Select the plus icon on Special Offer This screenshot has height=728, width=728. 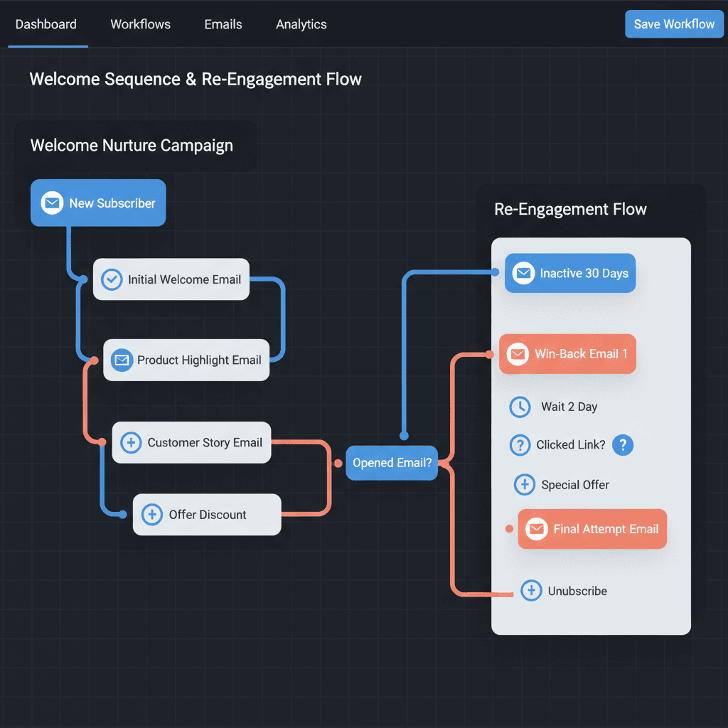pyautogui.click(x=524, y=484)
